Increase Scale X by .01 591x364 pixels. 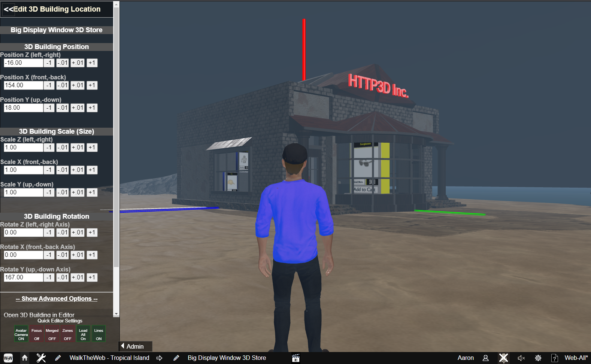point(78,170)
